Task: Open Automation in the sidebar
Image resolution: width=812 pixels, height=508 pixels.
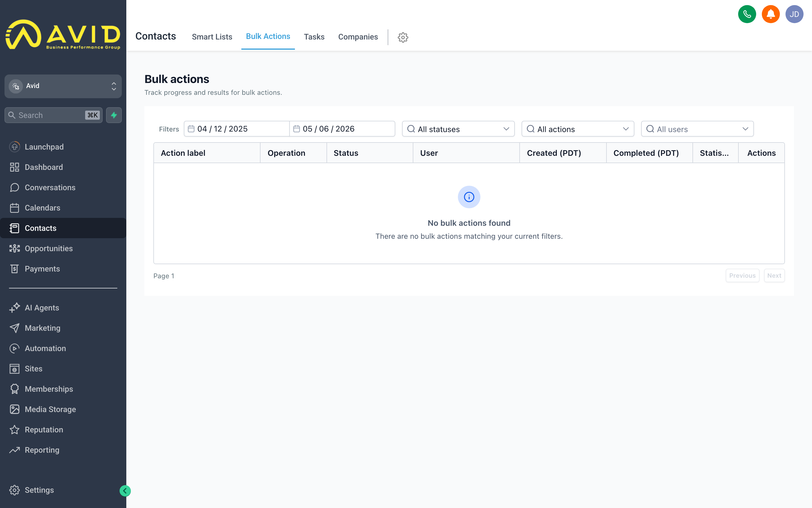Action: pyautogui.click(x=63, y=349)
